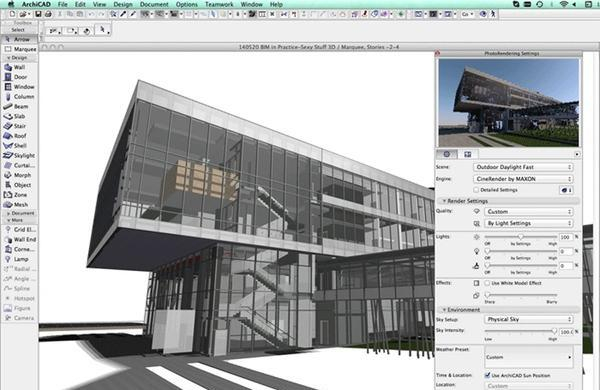Collapse the Render Settings section
This screenshot has width=600, height=390.
click(x=445, y=201)
